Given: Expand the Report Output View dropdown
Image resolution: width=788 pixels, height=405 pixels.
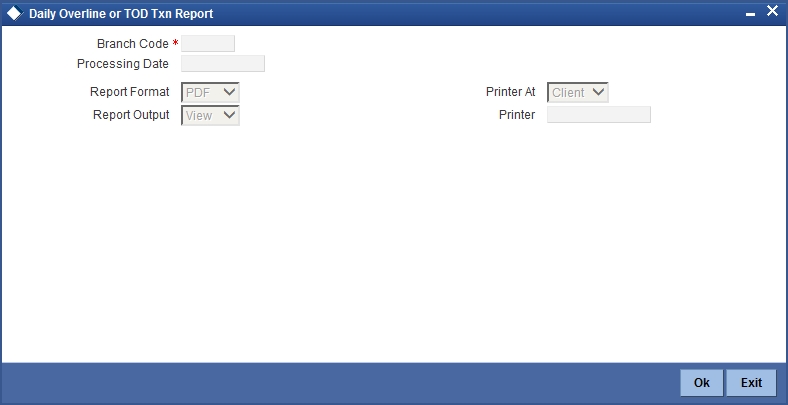Looking at the screenshot, I should click(x=210, y=116).
